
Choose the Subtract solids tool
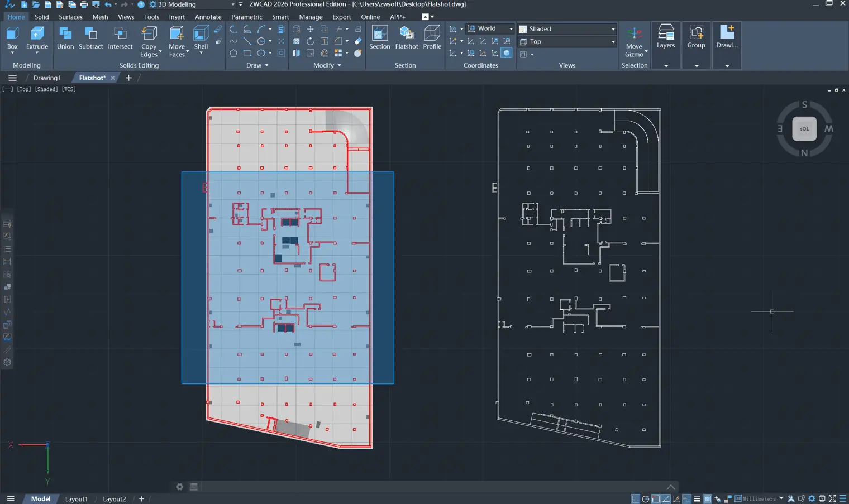(90, 39)
